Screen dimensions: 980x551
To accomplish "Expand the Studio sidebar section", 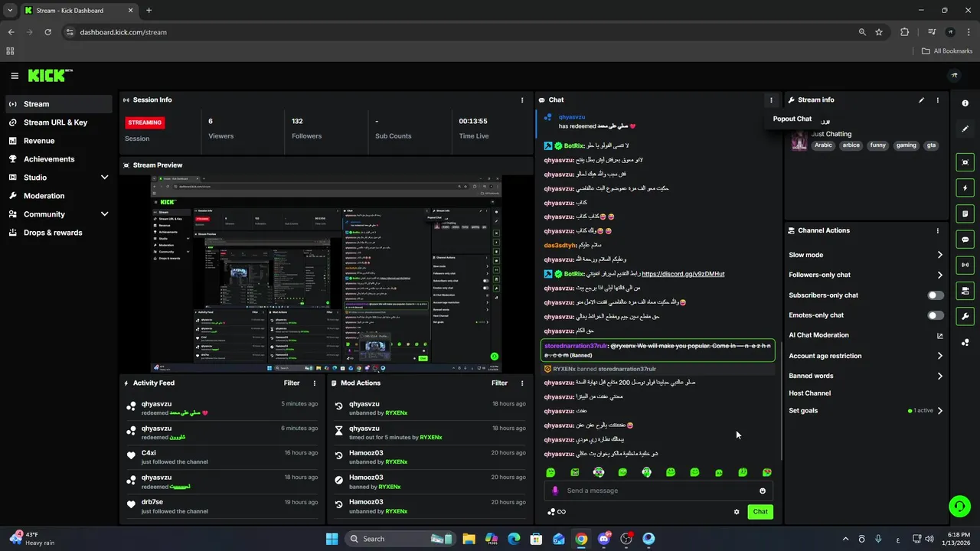I will [105, 178].
